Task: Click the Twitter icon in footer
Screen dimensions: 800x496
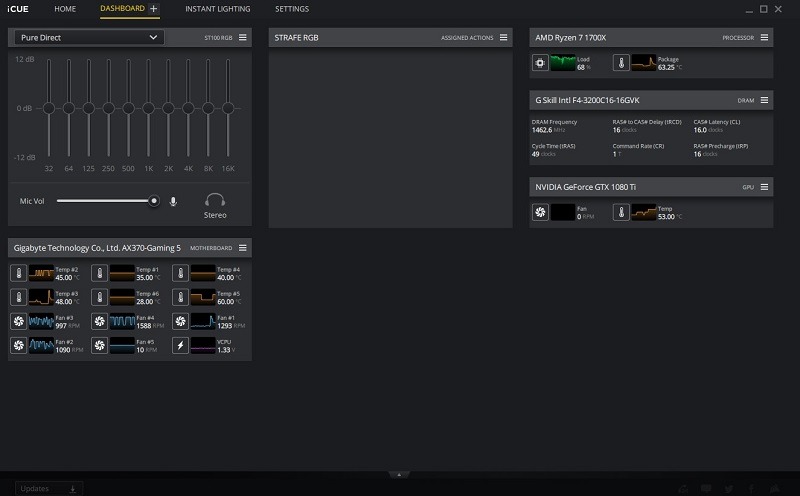Action: 729,489
